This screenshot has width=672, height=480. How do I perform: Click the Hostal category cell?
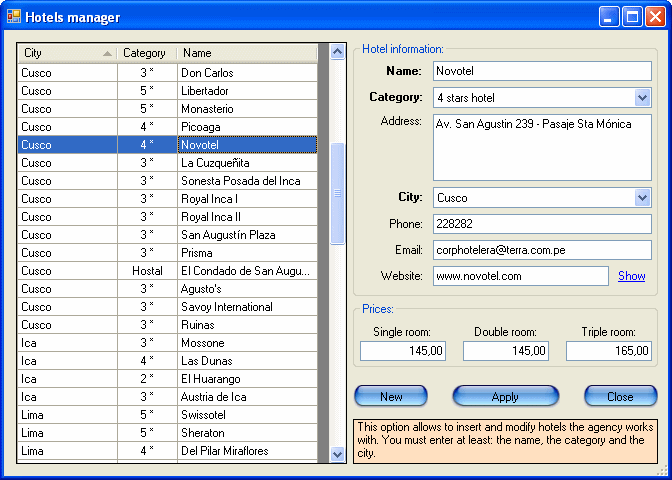coord(147,271)
